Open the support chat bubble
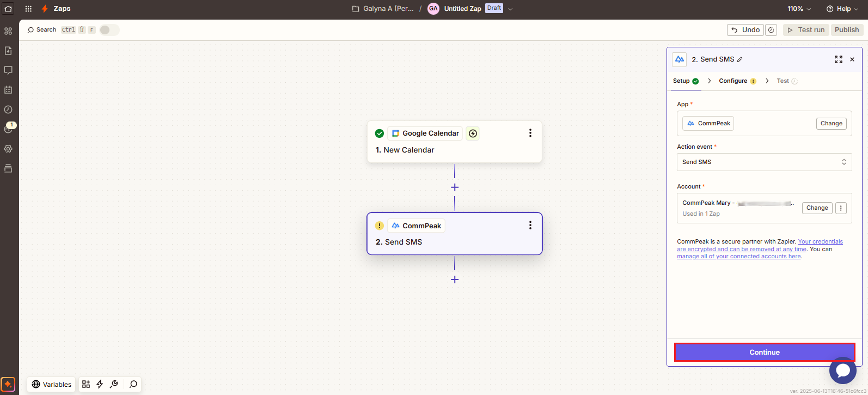Viewport: 868px width, 395px height. (x=843, y=370)
